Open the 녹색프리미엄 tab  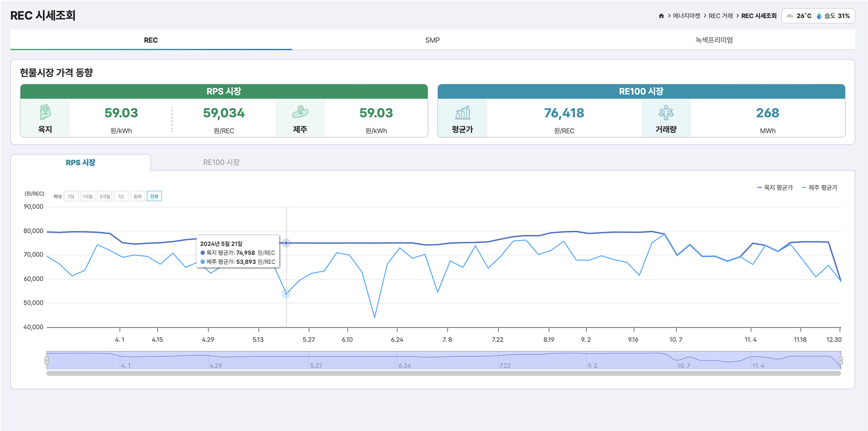pos(713,40)
